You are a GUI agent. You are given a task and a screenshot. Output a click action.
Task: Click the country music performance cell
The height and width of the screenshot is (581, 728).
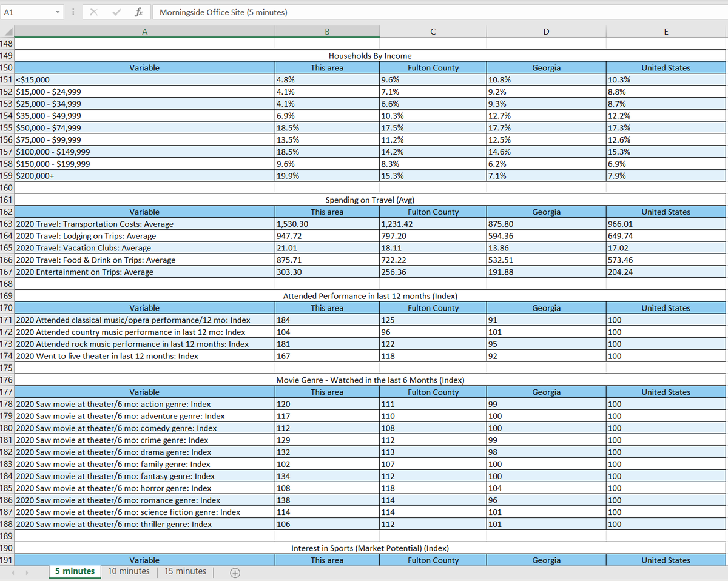point(144,332)
